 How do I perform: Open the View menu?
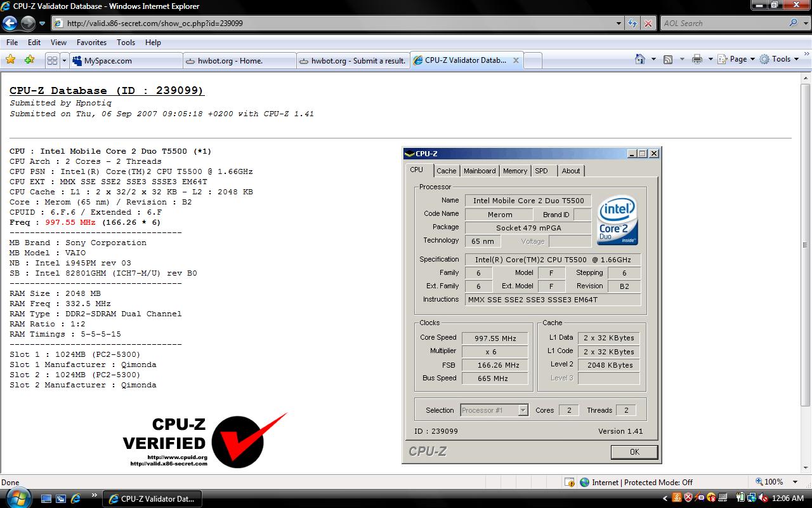(58, 43)
